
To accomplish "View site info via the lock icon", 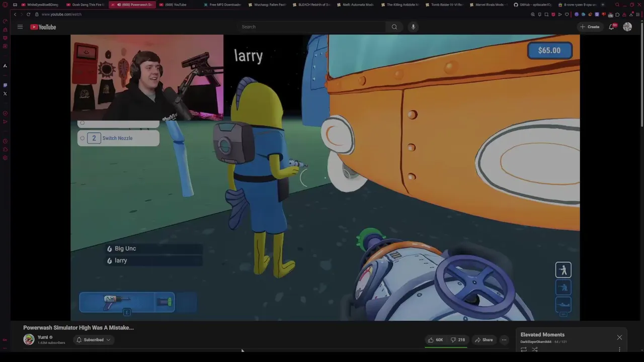I will click(x=37, y=15).
